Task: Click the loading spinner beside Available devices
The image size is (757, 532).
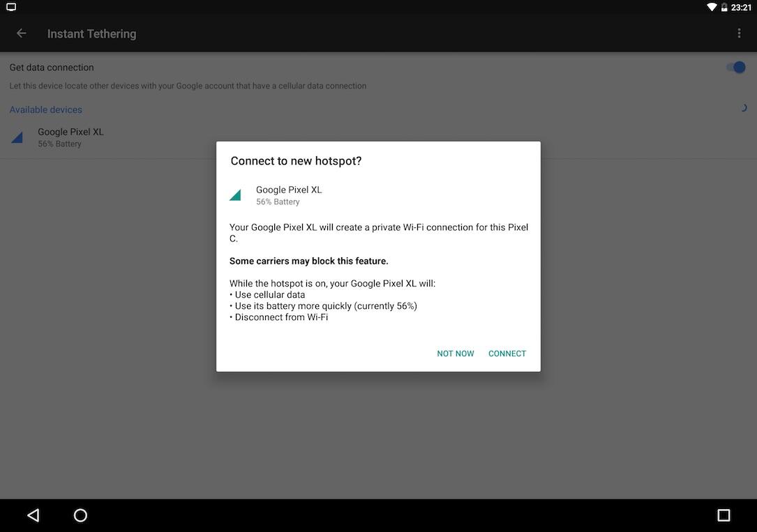Action: click(x=743, y=108)
